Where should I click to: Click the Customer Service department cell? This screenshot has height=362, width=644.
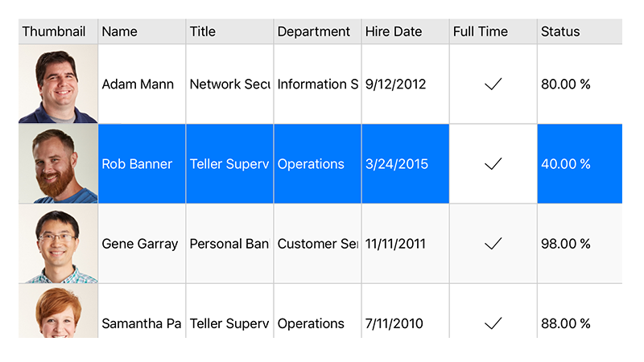tap(317, 244)
